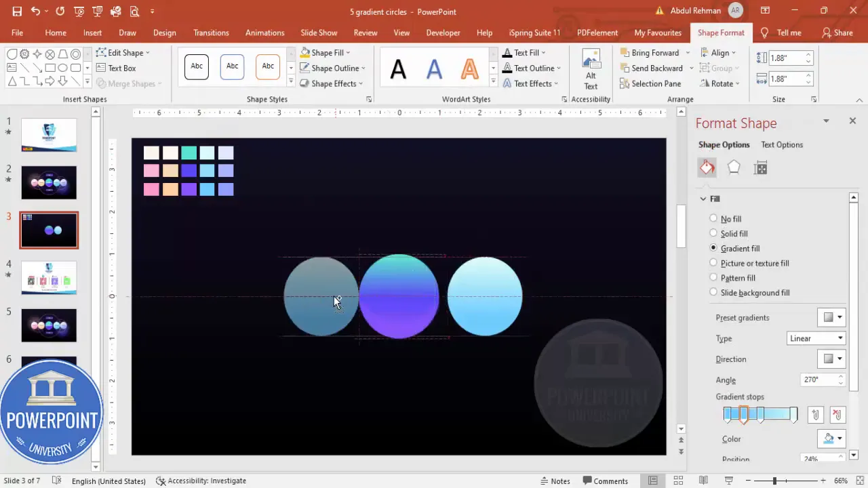Screen dimensions: 868x488
Task: Open Bring Forward command
Action: 649,52
